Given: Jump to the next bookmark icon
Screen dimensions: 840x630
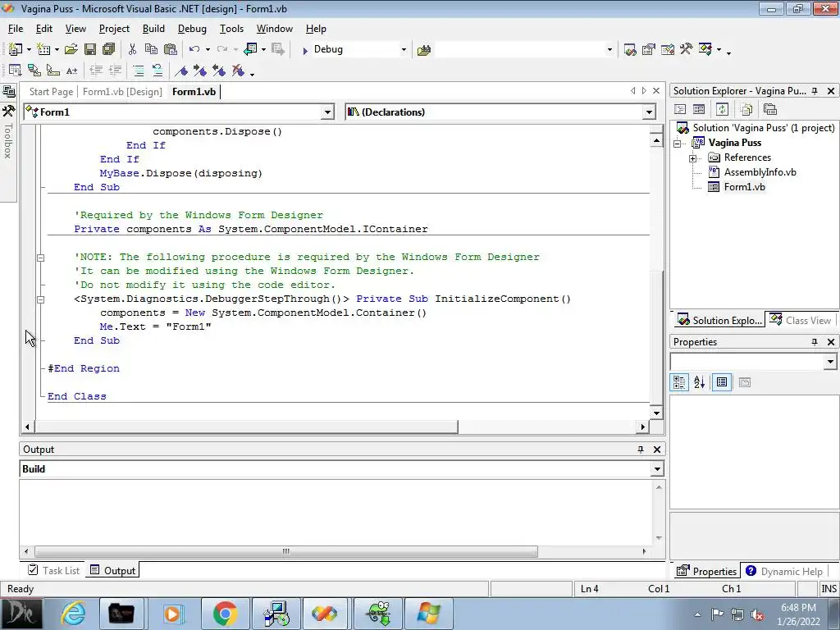Looking at the screenshot, I should (200, 71).
